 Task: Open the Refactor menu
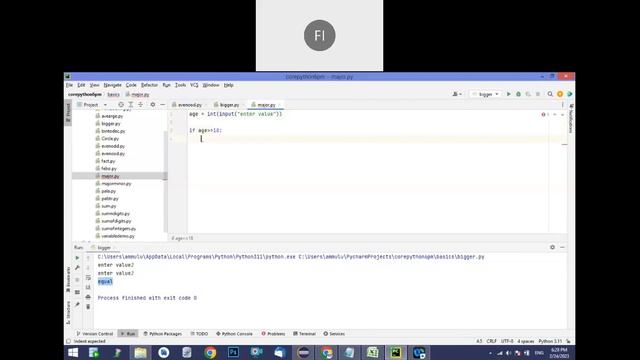click(x=149, y=85)
